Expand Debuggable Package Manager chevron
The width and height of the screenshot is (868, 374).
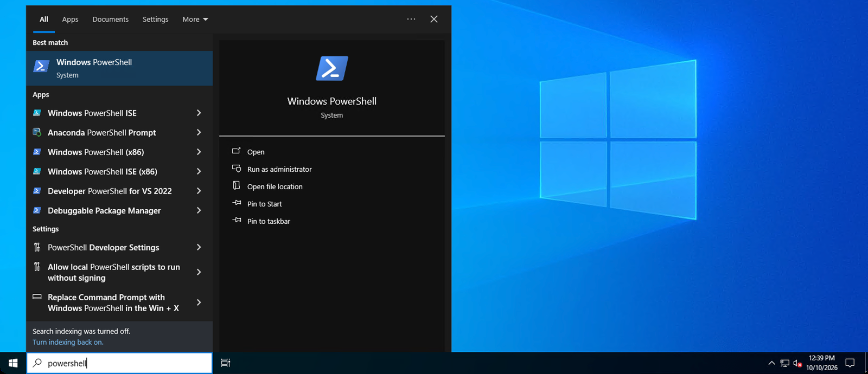point(199,210)
